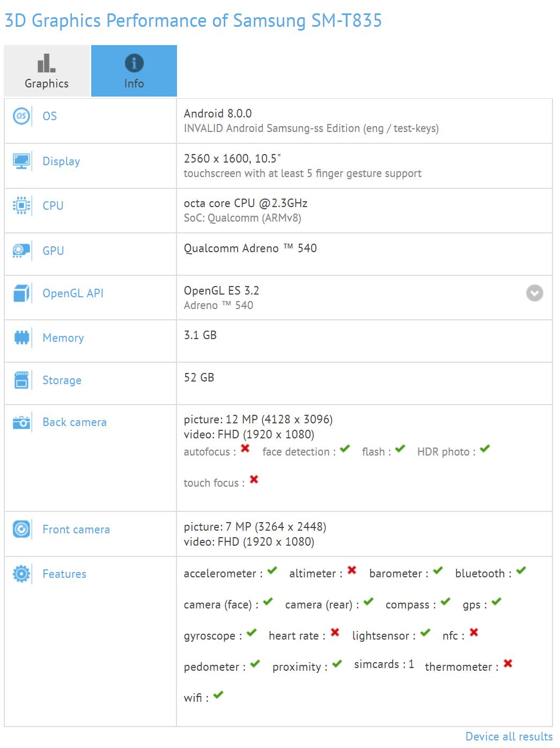Switch to the Graphics tab
The height and width of the screenshot is (748, 560).
[47, 71]
